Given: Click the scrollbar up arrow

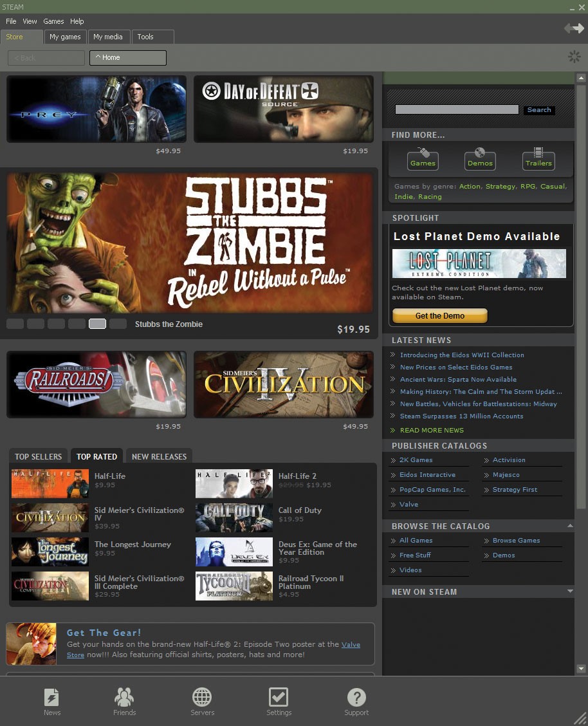Looking at the screenshot, I should coord(581,78).
